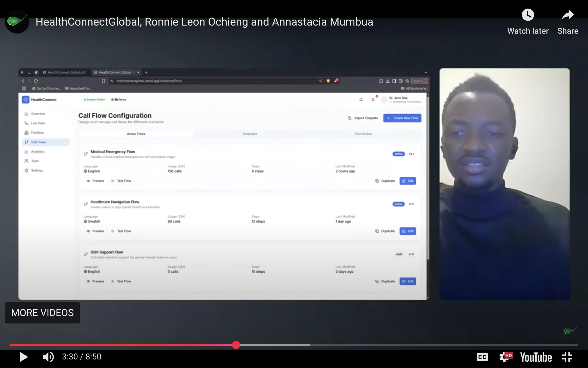Open video quality settings gear
588x368 pixels.
pyautogui.click(x=506, y=357)
